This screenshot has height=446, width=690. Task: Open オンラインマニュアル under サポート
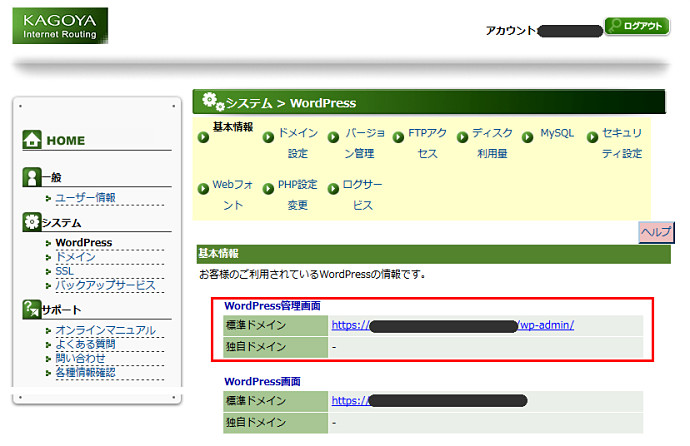point(105,330)
